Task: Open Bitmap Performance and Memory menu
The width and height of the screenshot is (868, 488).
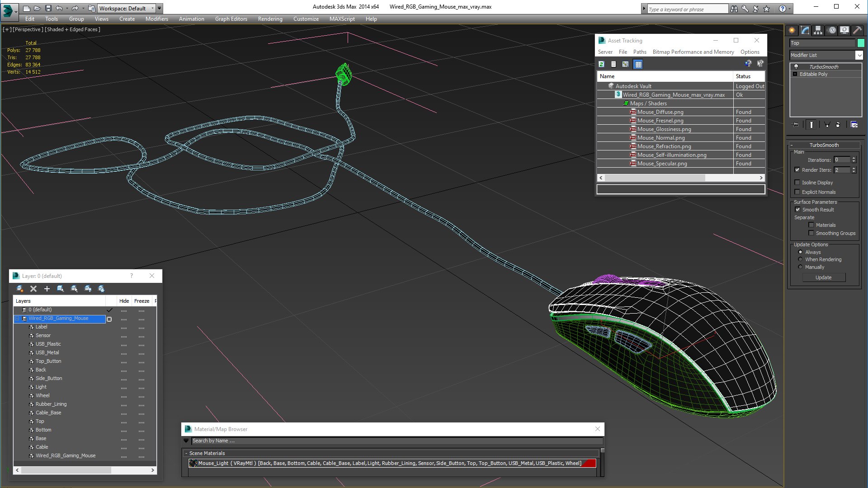Action: (x=693, y=52)
